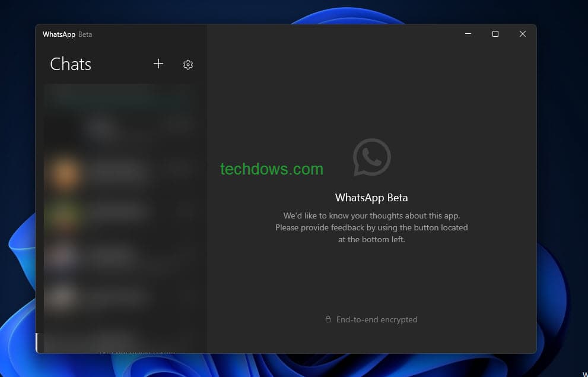
Task: Maximize the WhatsApp Beta window
Action: [x=495, y=34]
